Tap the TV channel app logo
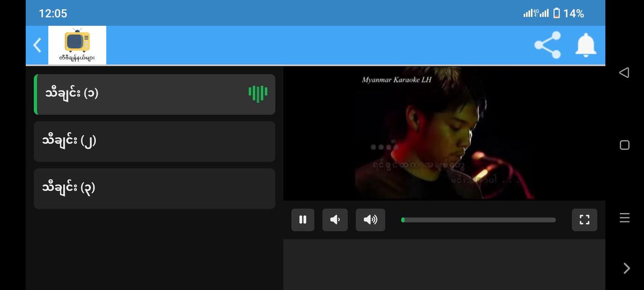 (x=77, y=44)
